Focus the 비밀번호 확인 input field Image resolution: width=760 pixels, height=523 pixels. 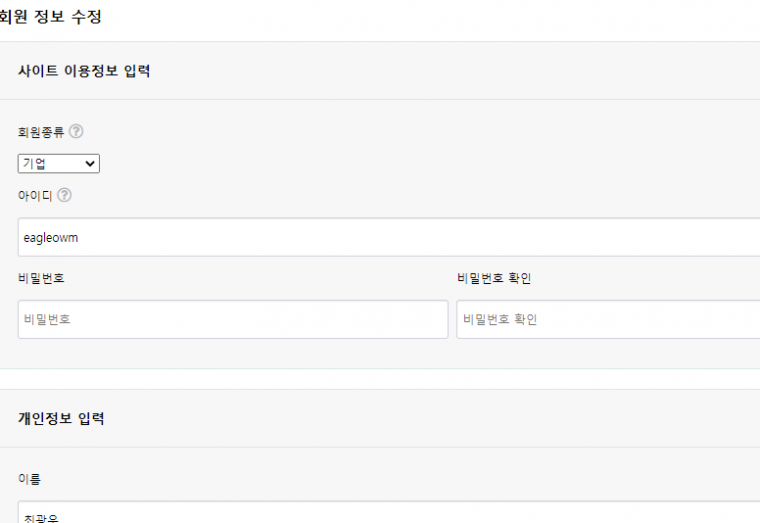(607, 319)
